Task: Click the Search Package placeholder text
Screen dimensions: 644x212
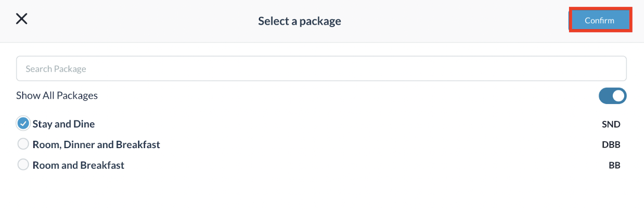Action: 56,69
